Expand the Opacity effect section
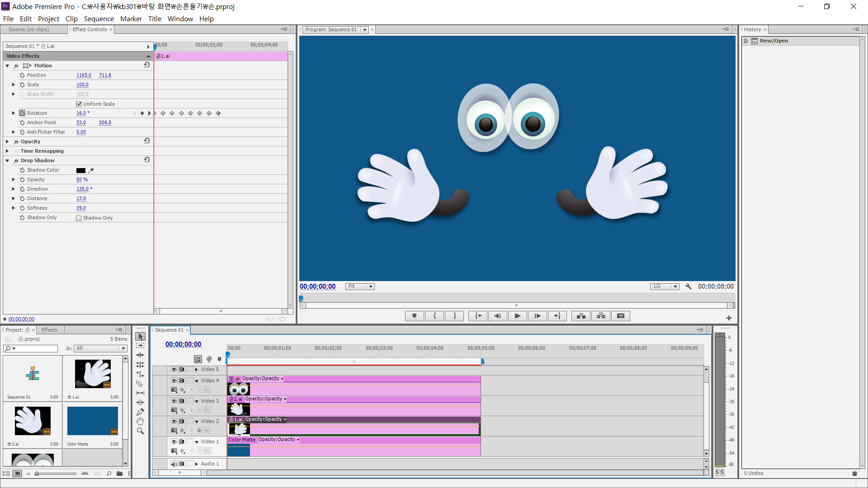 pos(7,141)
